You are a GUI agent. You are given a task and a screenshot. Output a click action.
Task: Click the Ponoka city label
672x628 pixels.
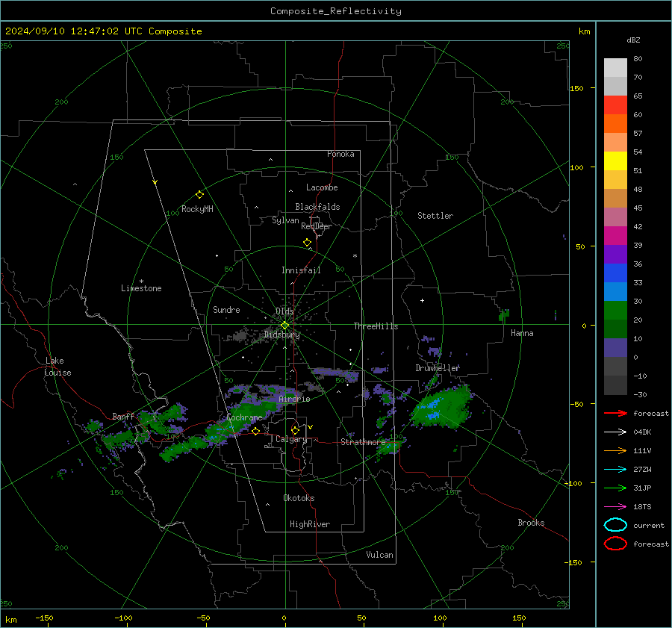[340, 154]
